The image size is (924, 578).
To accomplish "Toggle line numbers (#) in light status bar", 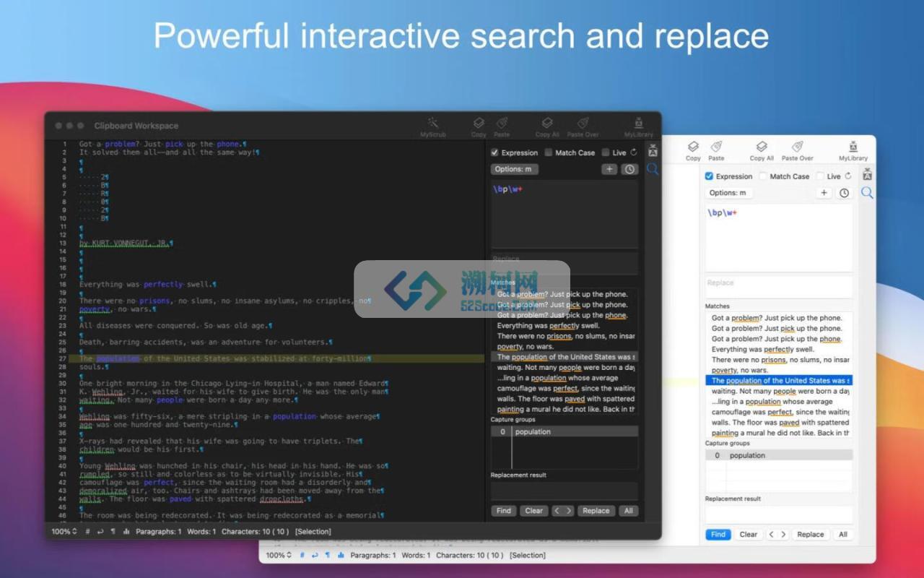I will point(302,555).
